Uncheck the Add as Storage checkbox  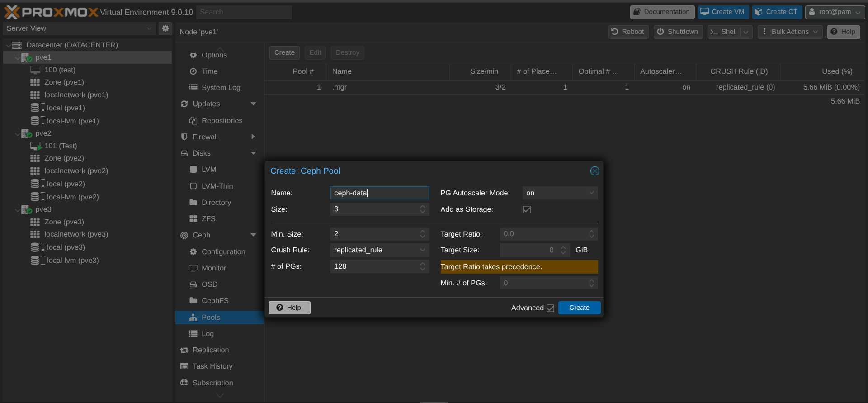click(x=527, y=209)
